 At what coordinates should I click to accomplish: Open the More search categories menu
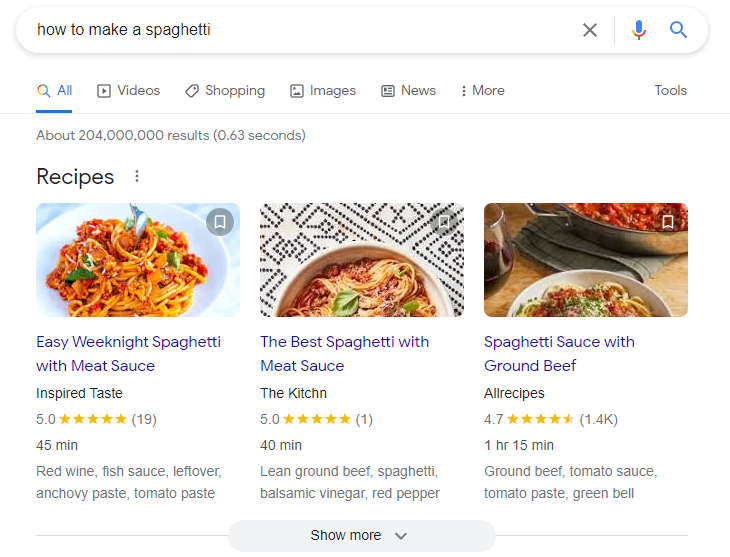coord(482,90)
